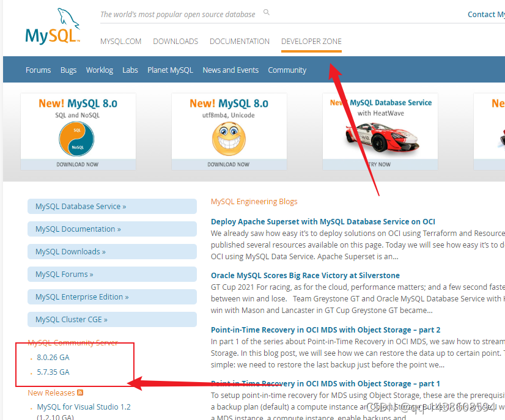Open Worklog in the blue navbar
This screenshot has height=420, width=505.
[100, 70]
